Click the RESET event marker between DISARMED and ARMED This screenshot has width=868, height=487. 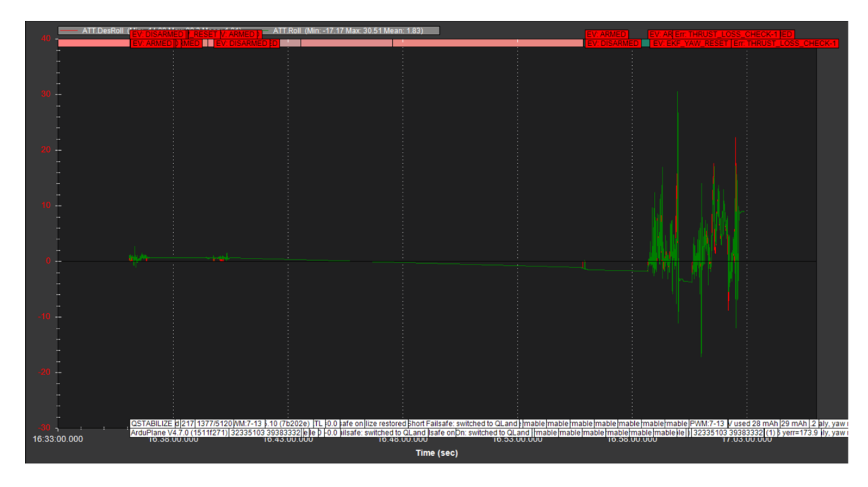coord(205,35)
